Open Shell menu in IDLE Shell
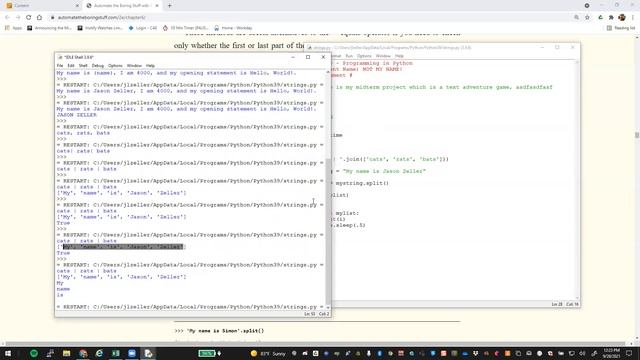The width and height of the screenshot is (640, 360). [83, 66]
